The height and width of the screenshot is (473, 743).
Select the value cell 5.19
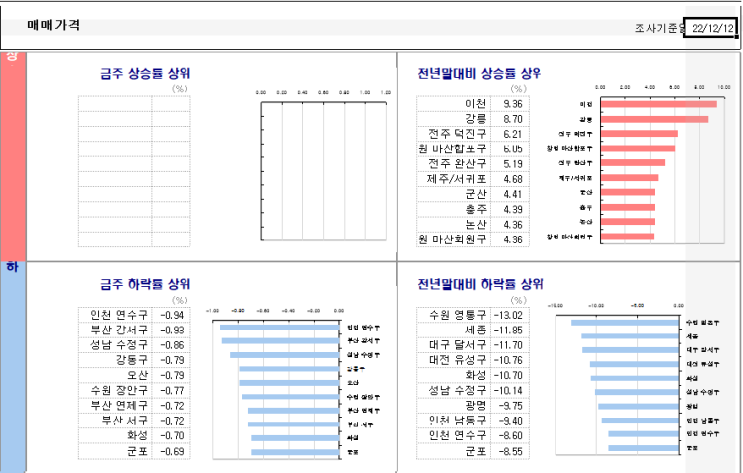click(510, 164)
